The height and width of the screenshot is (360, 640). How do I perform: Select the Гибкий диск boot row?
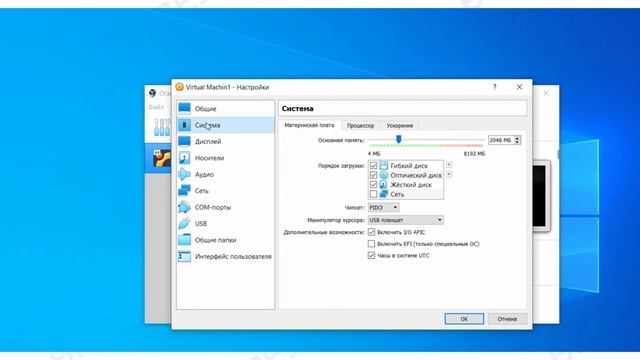406,166
